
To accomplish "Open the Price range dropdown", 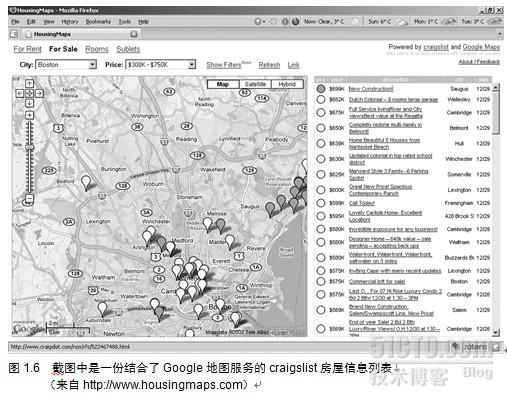I will [x=160, y=65].
